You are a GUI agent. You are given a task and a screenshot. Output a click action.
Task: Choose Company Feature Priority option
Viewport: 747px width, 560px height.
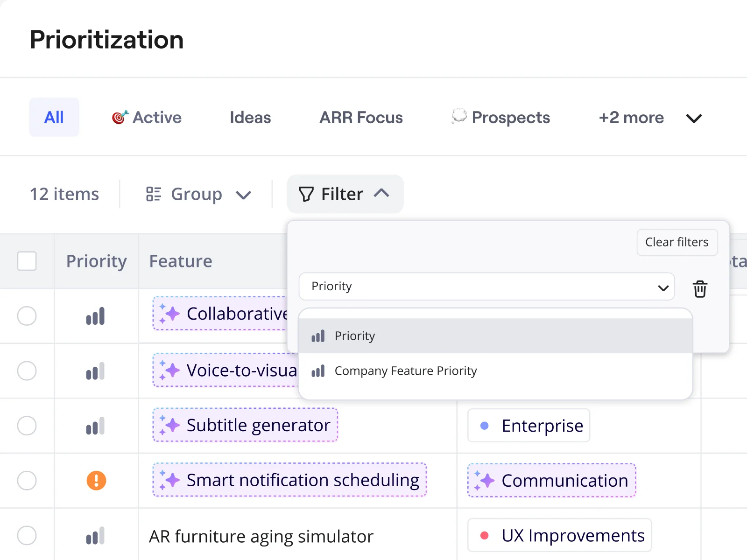[405, 371]
